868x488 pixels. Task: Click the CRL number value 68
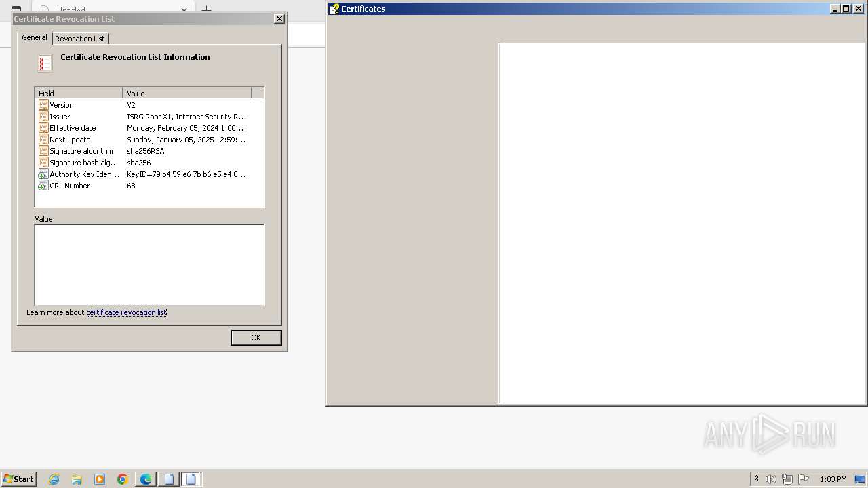click(x=131, y=186)
